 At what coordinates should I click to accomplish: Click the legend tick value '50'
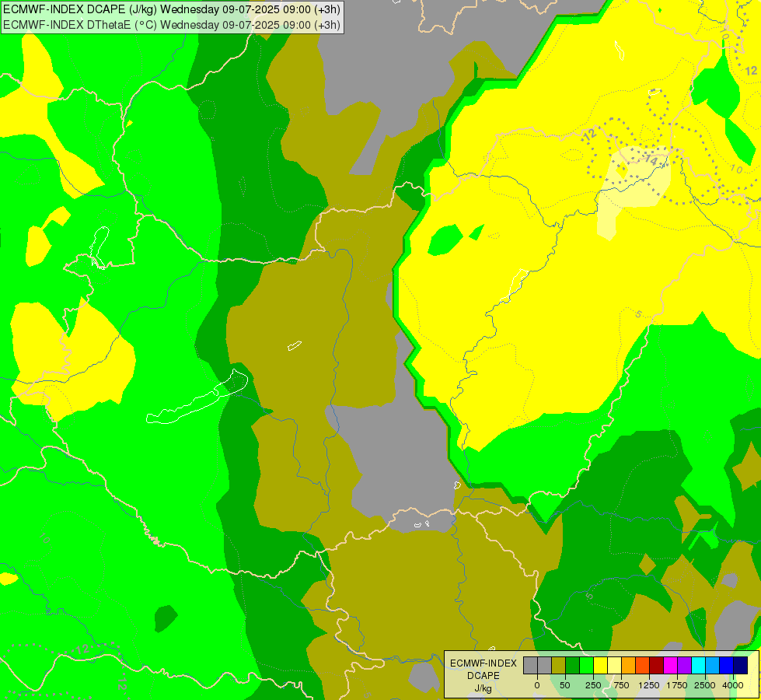tap(565, 685)
